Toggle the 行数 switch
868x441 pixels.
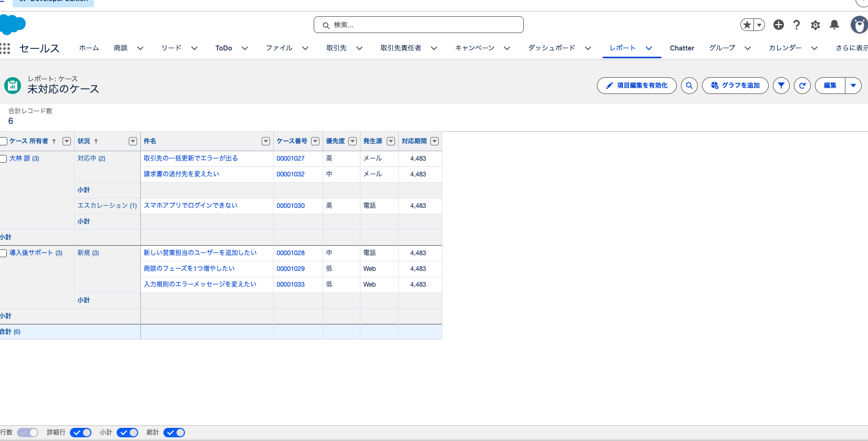pos(28,433)
